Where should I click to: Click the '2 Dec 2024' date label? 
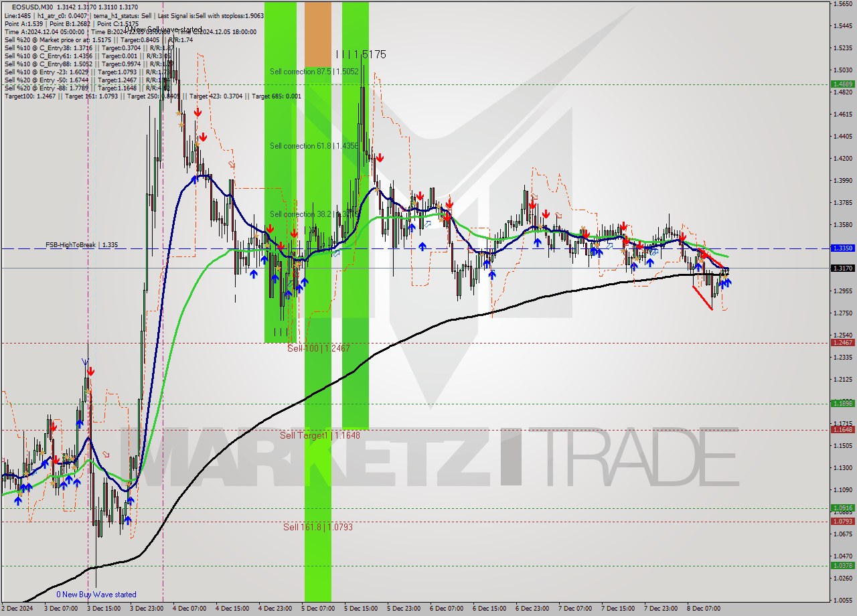[x=17, y=609]
